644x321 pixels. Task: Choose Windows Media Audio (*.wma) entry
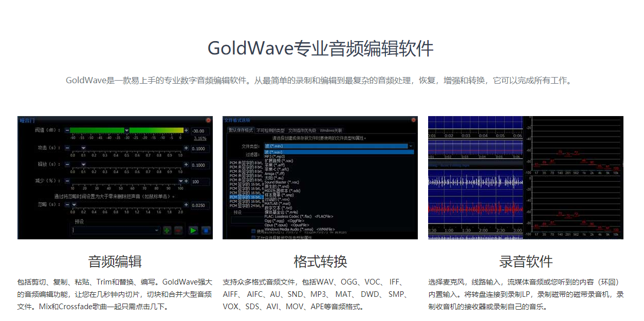[x=299, y=230]
